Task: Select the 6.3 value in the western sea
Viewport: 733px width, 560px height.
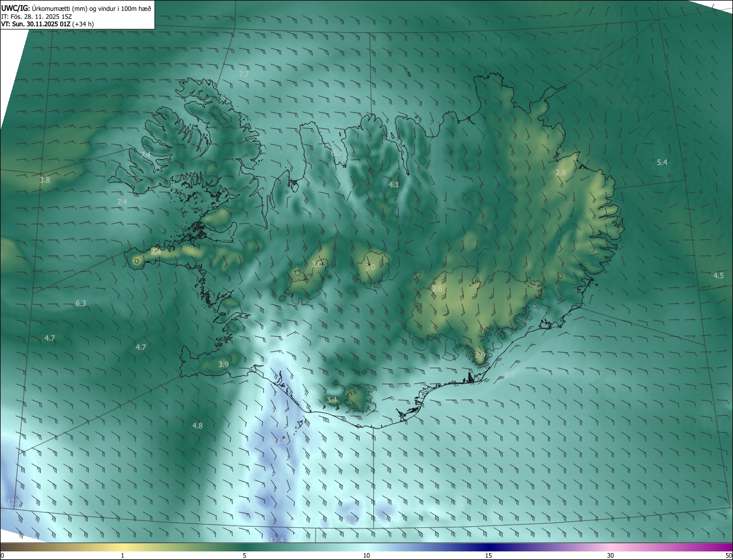Action: [81, 303]
